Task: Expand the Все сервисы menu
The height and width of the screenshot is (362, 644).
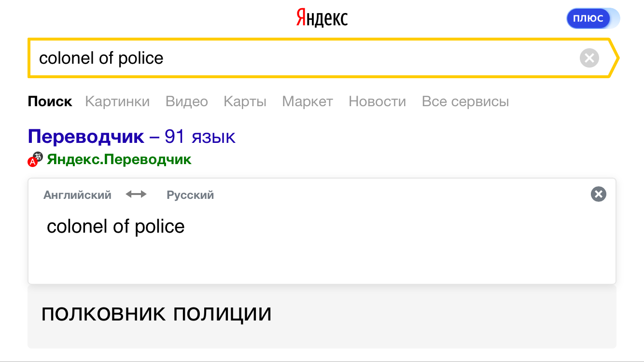Action: click(x=465, y=102)
